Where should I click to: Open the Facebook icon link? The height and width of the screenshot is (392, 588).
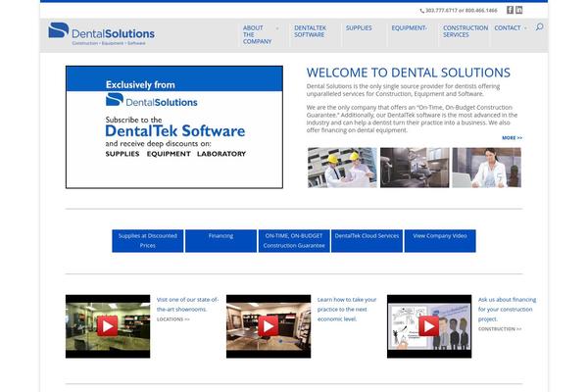tap(510, 10)
